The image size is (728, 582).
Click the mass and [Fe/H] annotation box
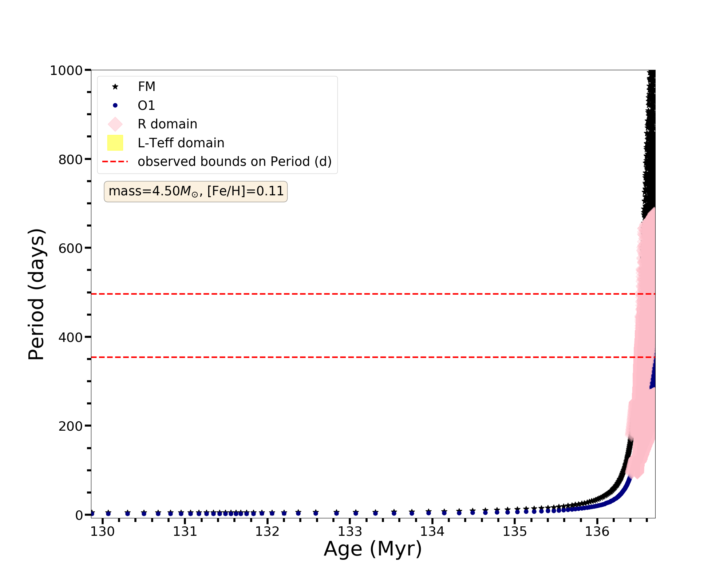click(195, 191)
